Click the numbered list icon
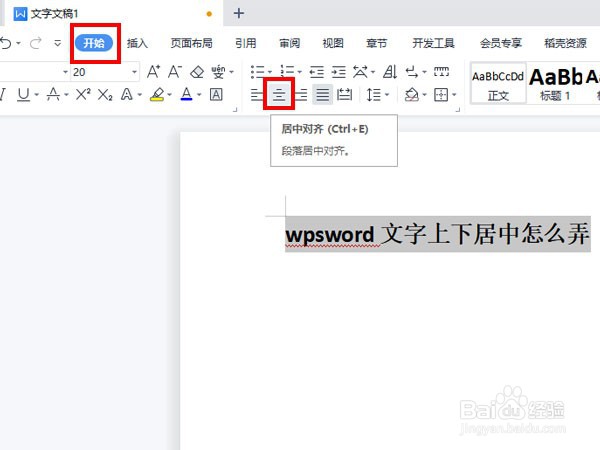This screenshot has width=600, height=450. click(287, 72)
